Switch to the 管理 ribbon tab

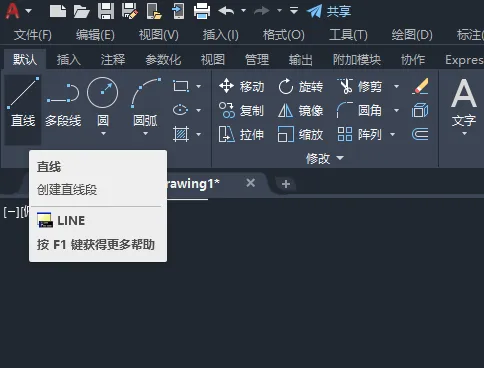tap(257, 60)
